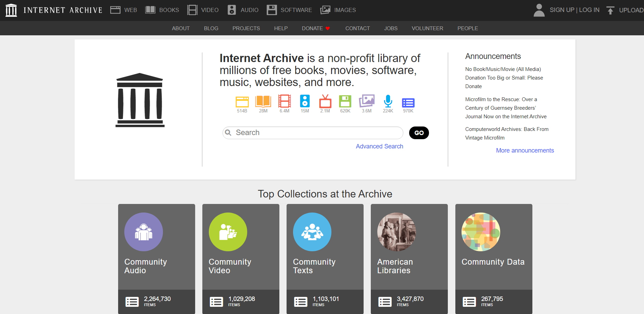Click the SIGN UP link
This screenshot has width=644, height=314.
coord(562,10)
